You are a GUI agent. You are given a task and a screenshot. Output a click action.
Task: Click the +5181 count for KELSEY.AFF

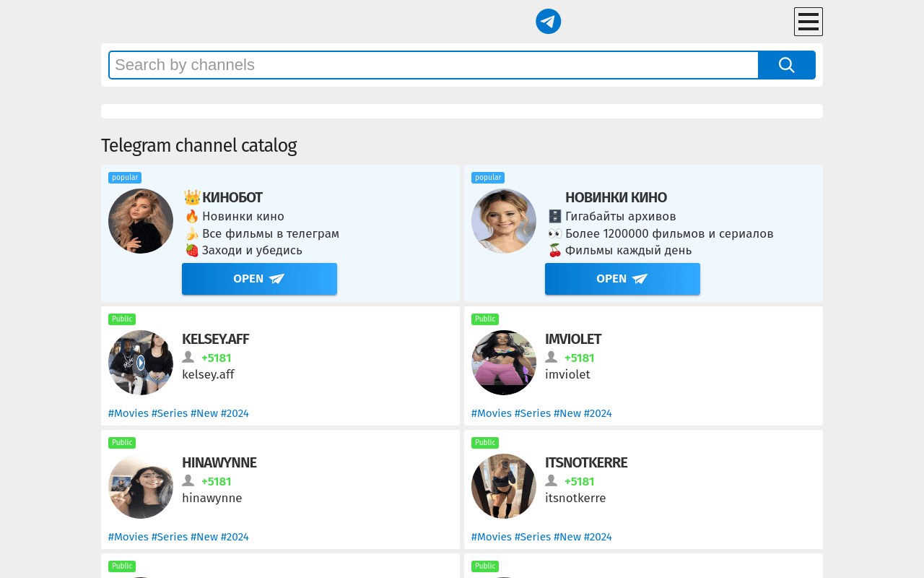pos(217,358)
